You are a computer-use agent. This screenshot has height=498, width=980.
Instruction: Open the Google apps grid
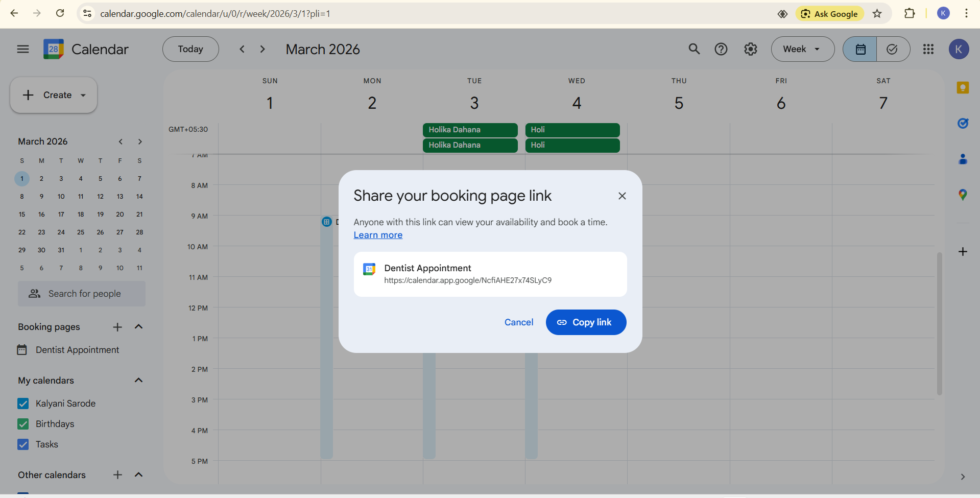point(928,49)
